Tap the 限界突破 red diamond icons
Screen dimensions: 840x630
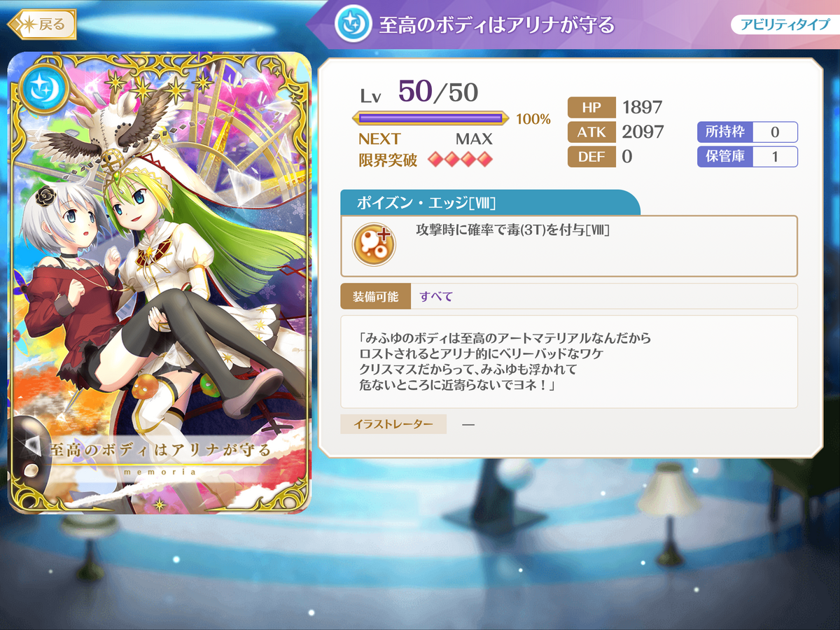[461, 160]
